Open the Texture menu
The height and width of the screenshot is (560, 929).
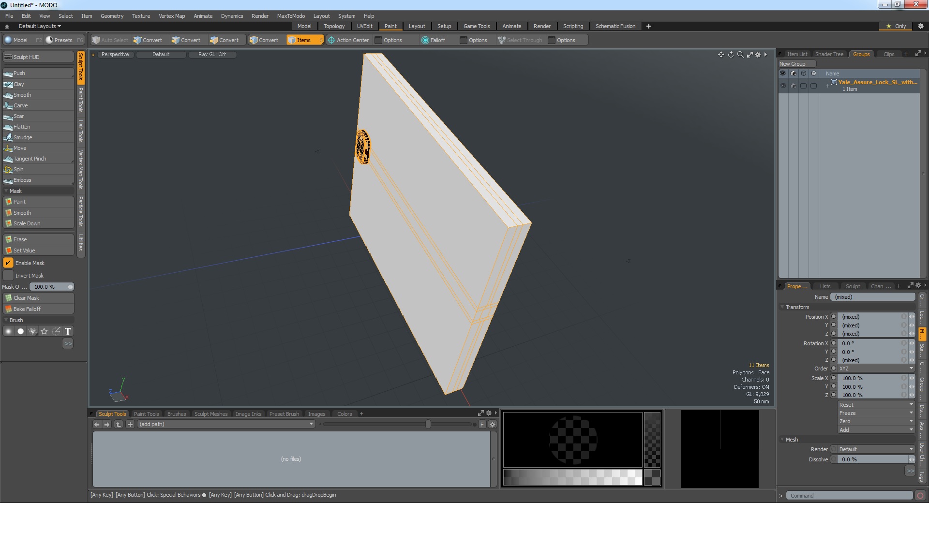[x=141, y=16]
